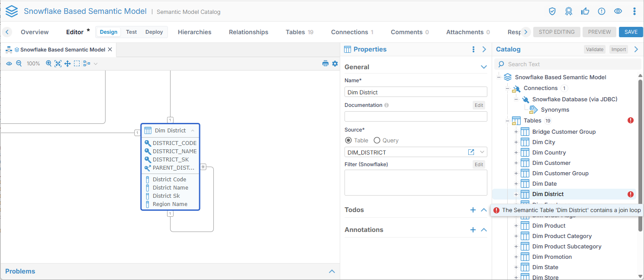Click the Catalog panel vertical scrollbar
Image resolution: width=644 pixels, height=280 pixels.
(x=640, y=151)
